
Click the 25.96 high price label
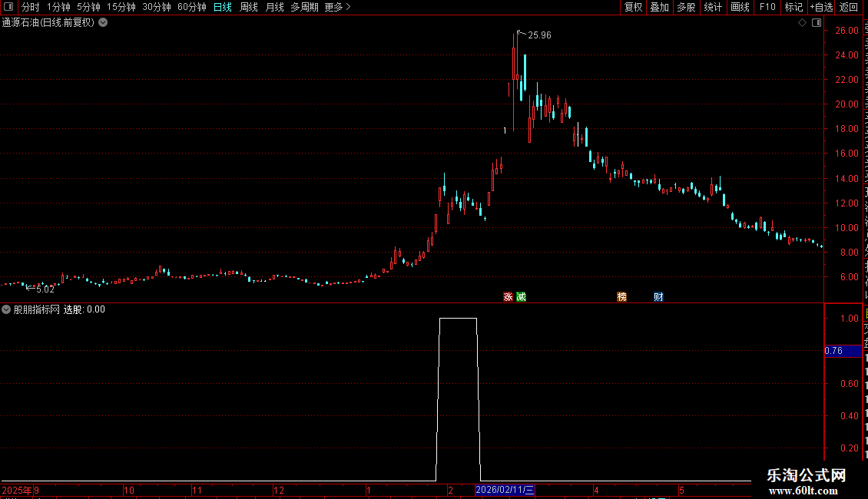(539, 35)
